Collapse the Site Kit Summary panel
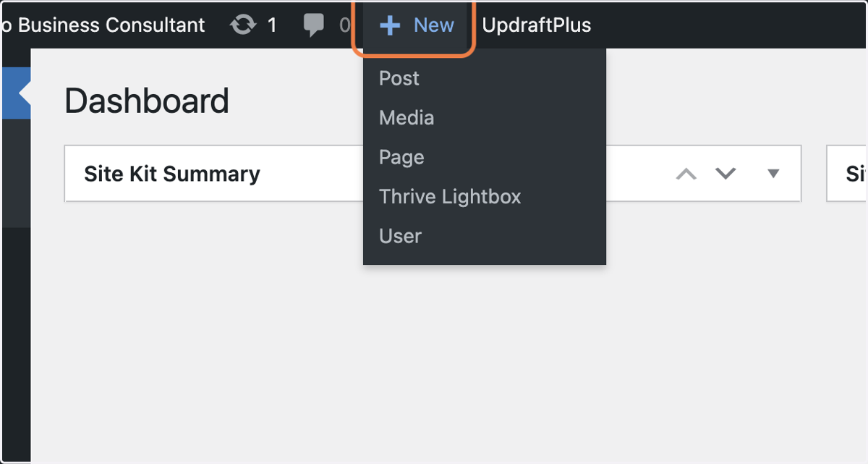 click(773, 174)
